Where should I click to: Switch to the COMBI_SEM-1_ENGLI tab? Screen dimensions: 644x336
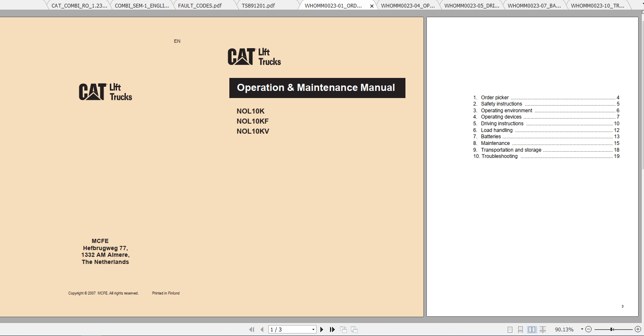pos(141,5)
